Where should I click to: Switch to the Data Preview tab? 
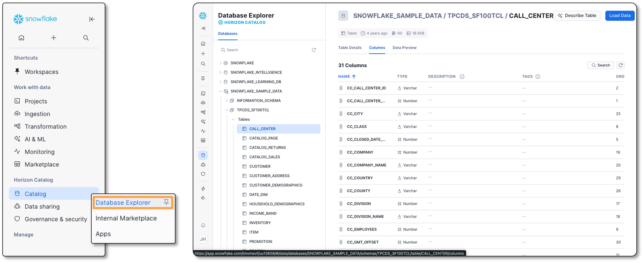point(404,48)
